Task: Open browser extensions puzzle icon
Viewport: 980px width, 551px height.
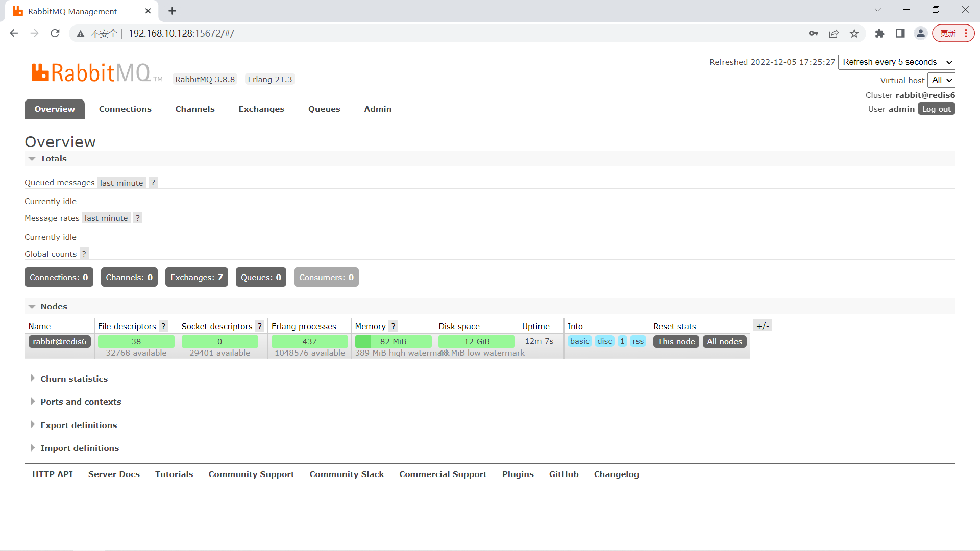Action: pos(879,34)
